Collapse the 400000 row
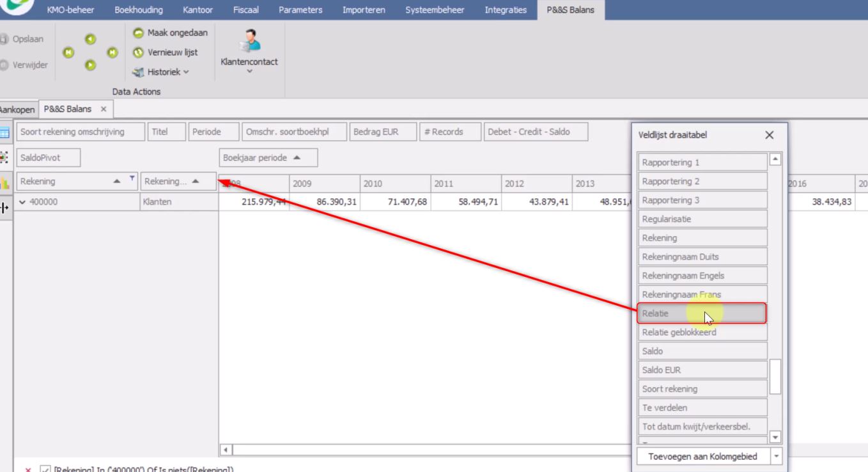868x472 pixels. pos(23,202)
